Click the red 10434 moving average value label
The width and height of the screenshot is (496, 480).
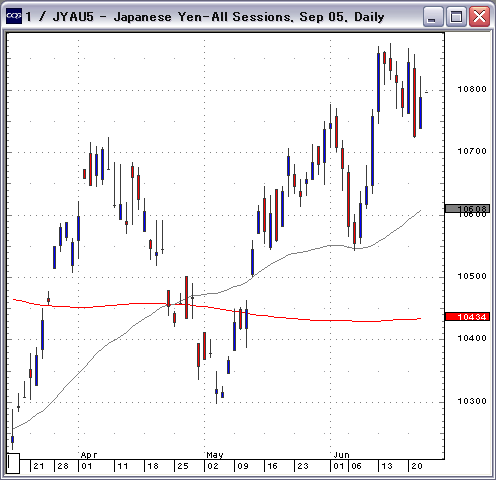pos(467,317)
